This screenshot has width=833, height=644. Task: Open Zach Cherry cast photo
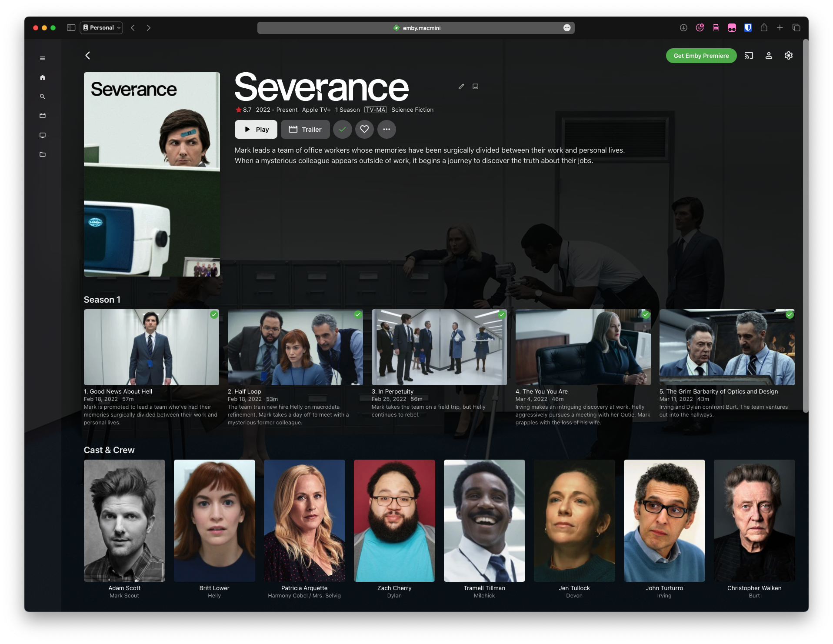(x=394, y=521)
